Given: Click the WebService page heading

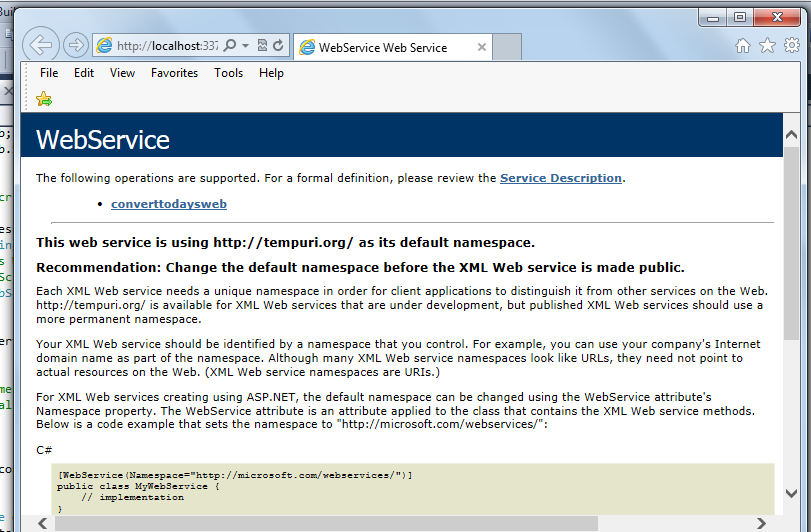Looking at the screenshot, I should coord(102,140).
